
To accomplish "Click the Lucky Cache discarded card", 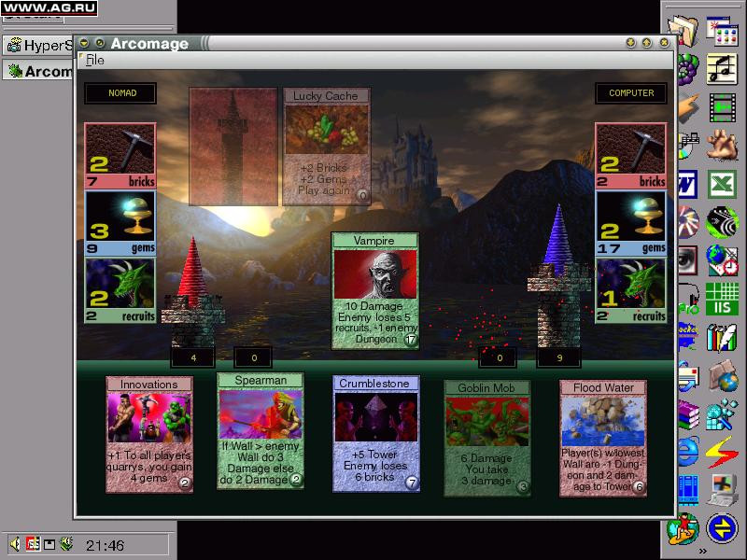I will [326, 147].
